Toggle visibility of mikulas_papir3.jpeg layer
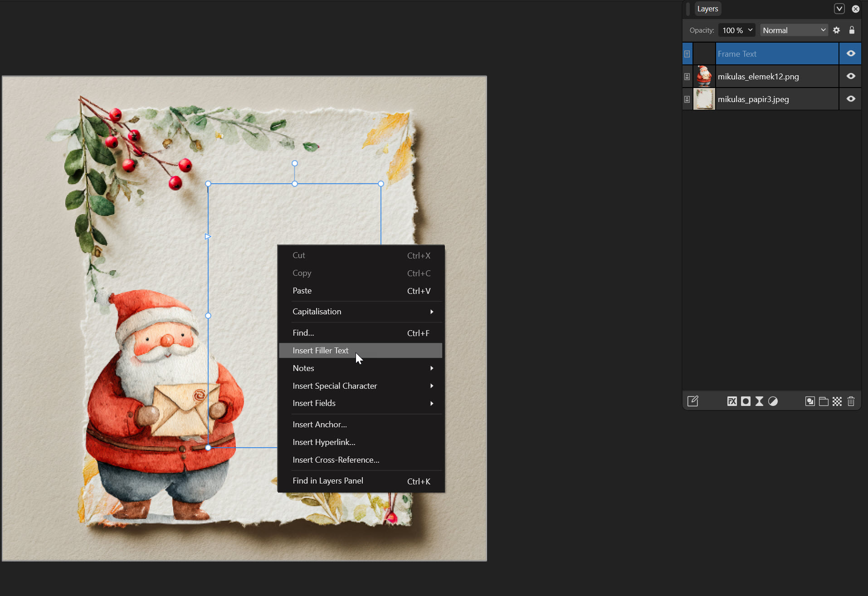The image size is (868, 596). pos(851,99)
